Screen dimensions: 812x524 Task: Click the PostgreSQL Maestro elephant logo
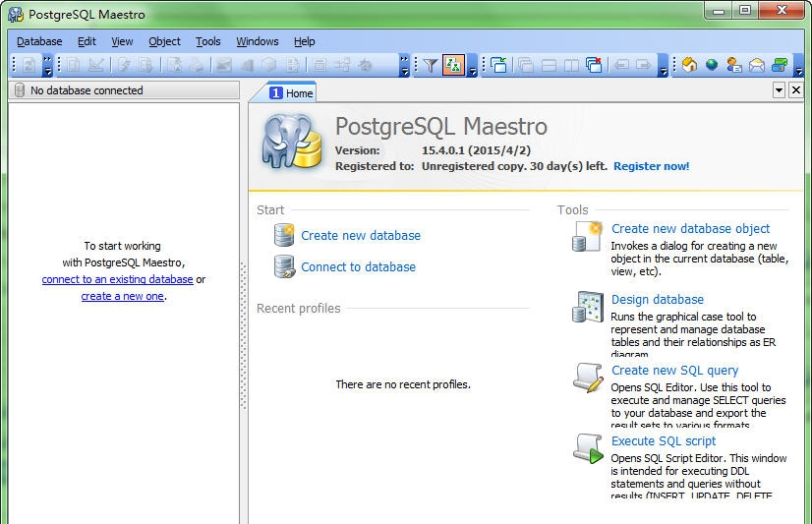click(292, 141)
